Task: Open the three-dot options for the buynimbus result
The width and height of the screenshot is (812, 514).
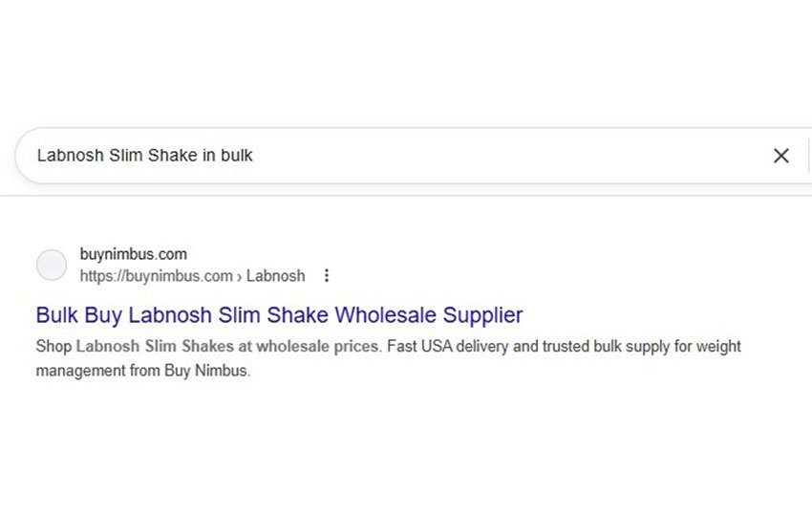Action: [x=327, y=276]
